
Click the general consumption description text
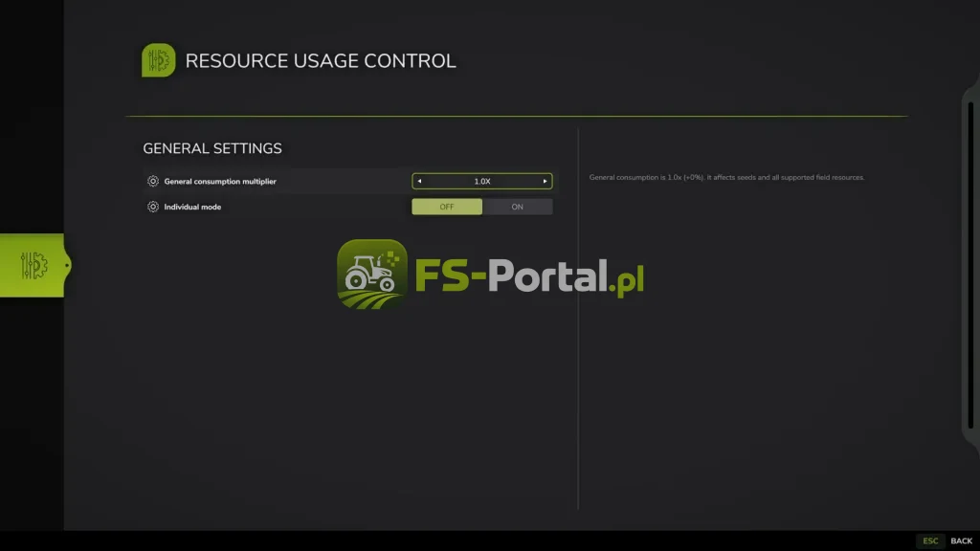727,177
